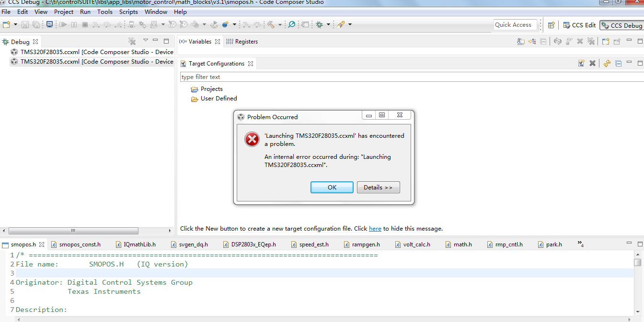The image size is (644, 322).
Task: Open a new view from Variables toolbar
Action: [606, 41]
